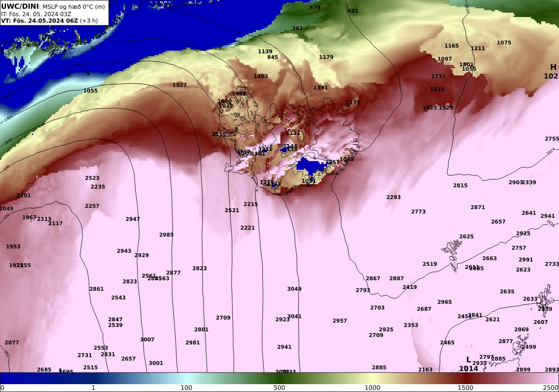
Task: Click the height value 2957
Action: 340,321
